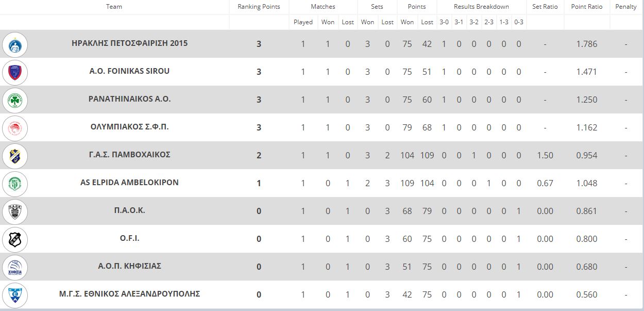Click the ΗΡΑΚΛΗΣ ΠΕΤΟΣΦΑΙΡΙΣΗ 2015 team logo

click(x=15, y=44)
